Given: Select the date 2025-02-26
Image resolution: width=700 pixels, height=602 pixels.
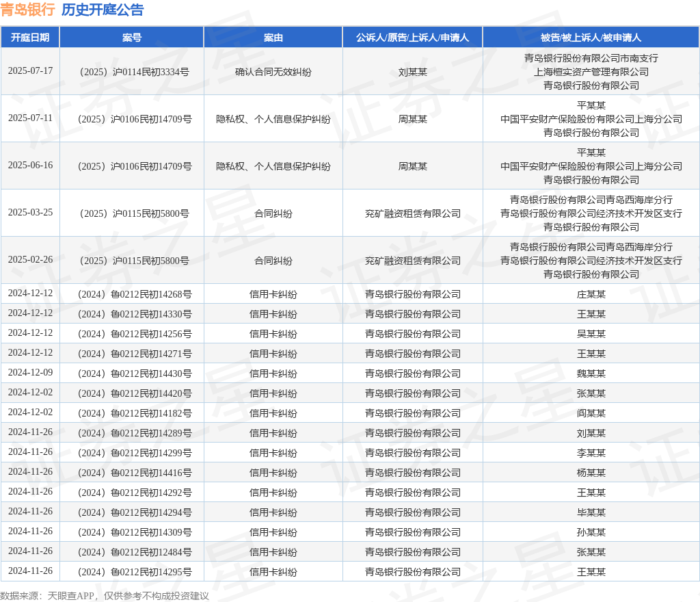Looking at the screenshot, I should pos(30,259).
